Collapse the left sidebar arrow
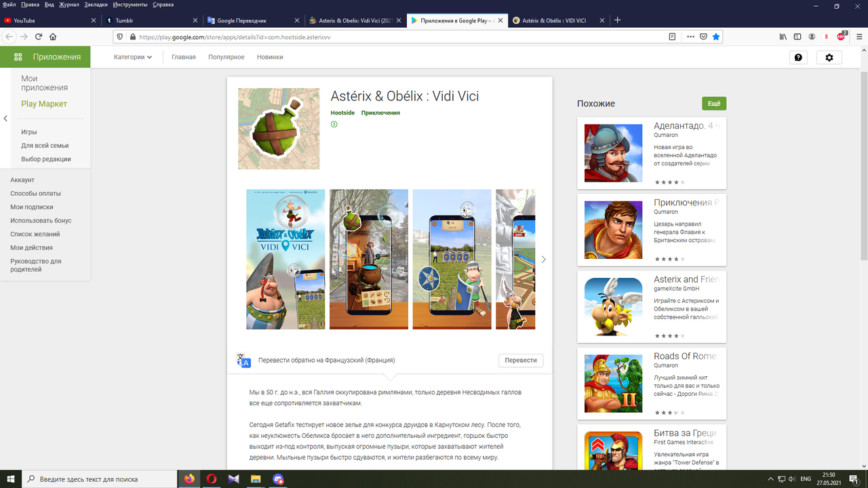This screenshot has width=868, height=488. (5, 119)
